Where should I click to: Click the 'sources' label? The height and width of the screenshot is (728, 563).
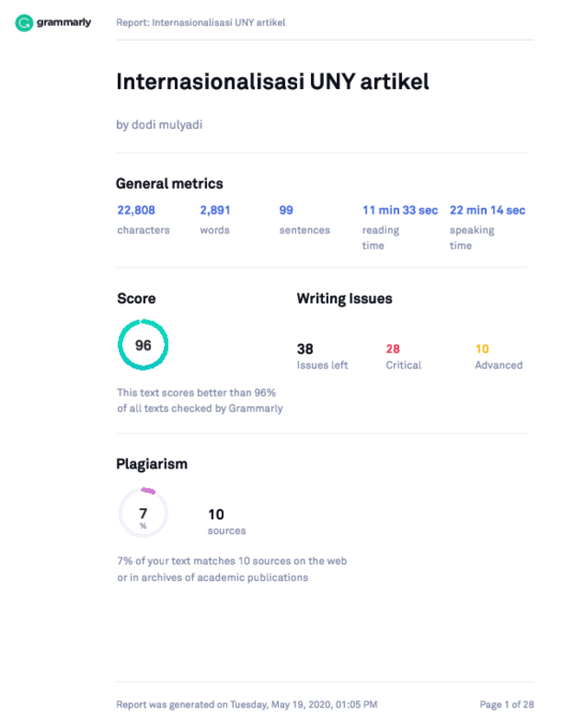[x=227, y=531]
